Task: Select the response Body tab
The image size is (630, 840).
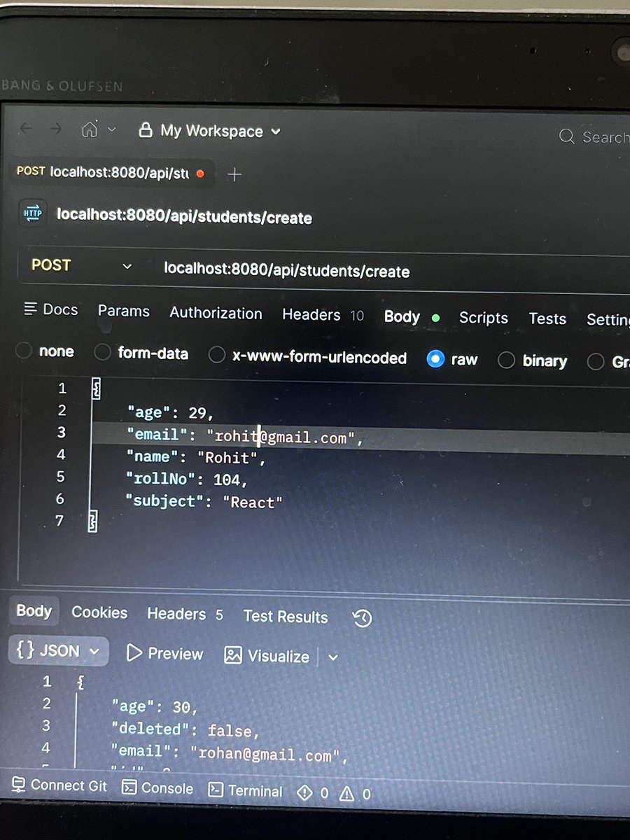Action: pyautogui.click(x=34, y=611)
